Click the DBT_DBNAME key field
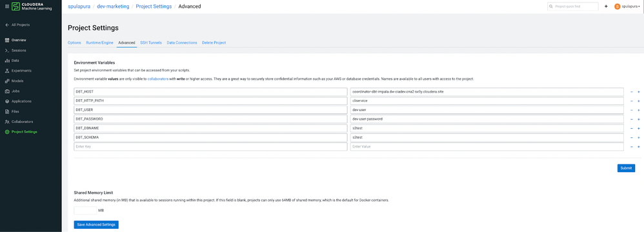The width and height of the screenshot is (644, 232). click(x=210, y=128)
